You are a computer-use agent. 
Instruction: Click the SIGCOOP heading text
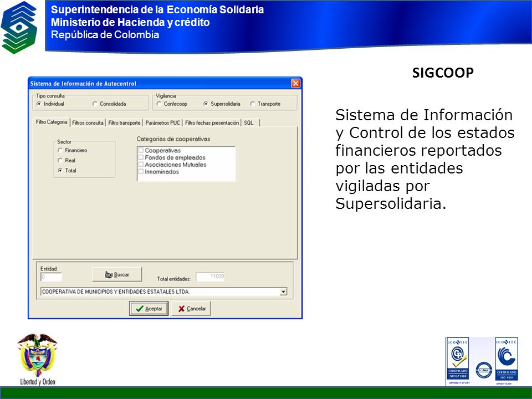[x=443, y=73]
